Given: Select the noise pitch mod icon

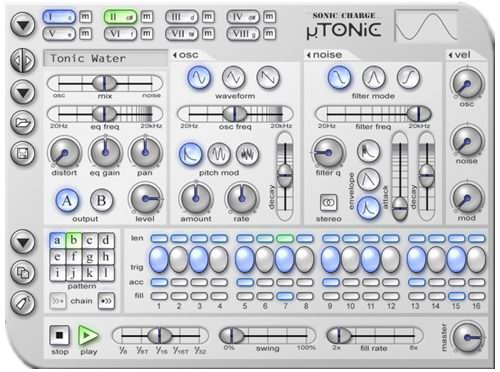Looking at the screenshot, I should (x=247, y=154).
